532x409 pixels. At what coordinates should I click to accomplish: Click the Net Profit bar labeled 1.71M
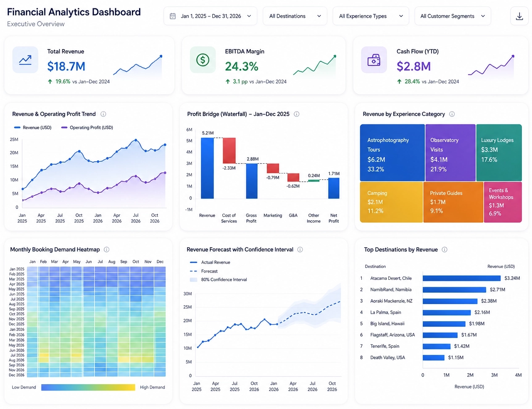334,188
